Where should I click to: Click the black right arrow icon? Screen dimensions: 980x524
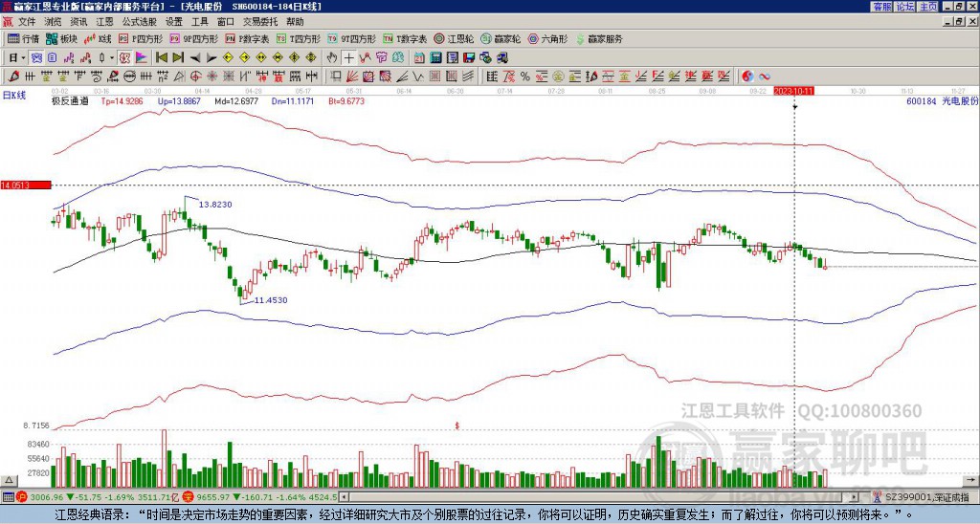pos(212,58)
